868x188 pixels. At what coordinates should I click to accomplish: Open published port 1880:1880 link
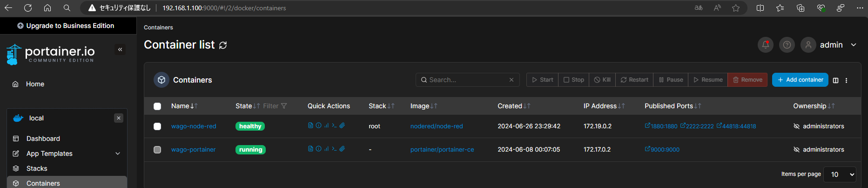coord(661,126)
